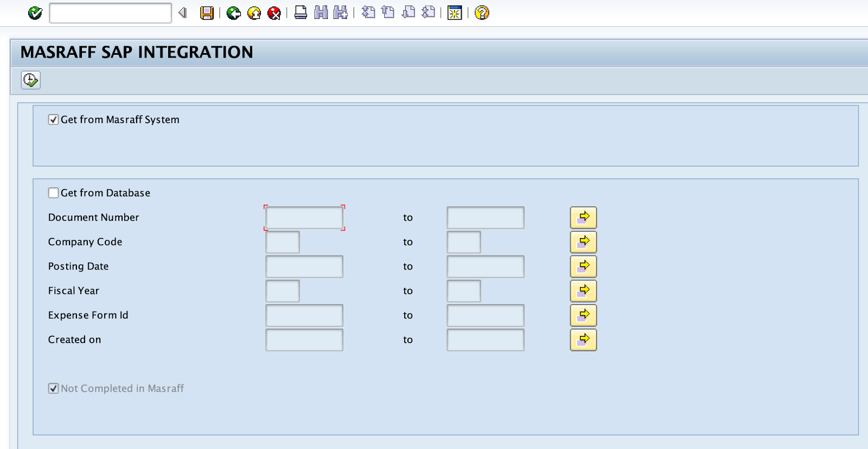Click Document Number to field

click(x=486, y=218)
